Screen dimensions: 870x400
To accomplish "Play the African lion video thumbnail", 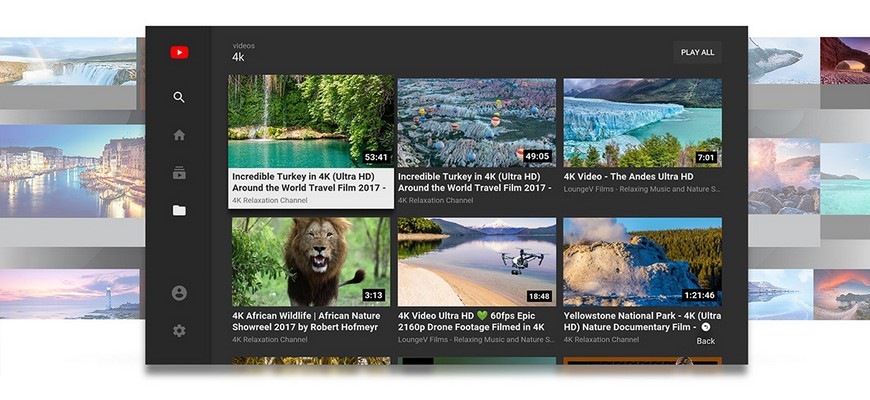I will 310,261.
